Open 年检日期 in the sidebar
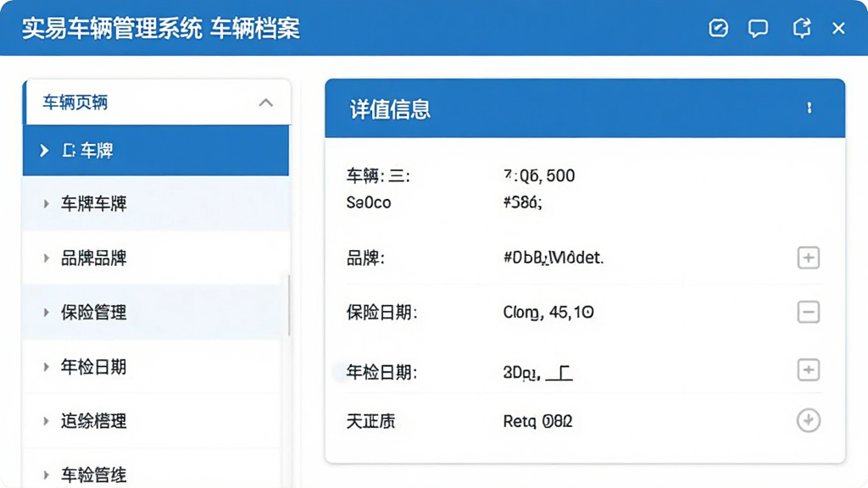868x488 pixels. tap(153, 366)
